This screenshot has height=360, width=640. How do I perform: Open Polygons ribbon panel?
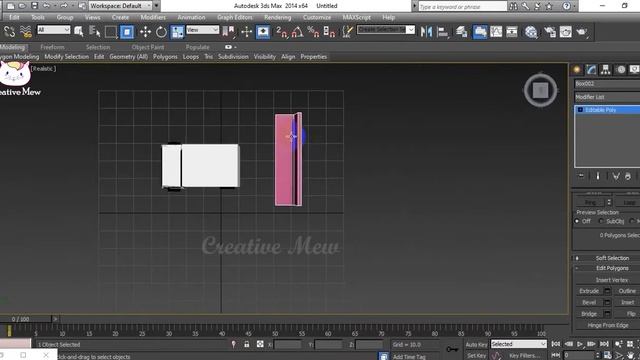pos(165,57)
